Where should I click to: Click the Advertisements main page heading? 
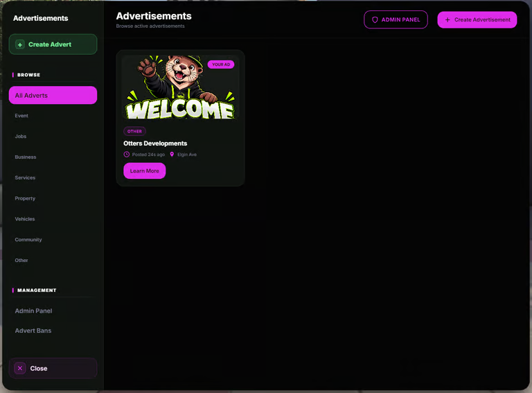[x=154, y=16]
